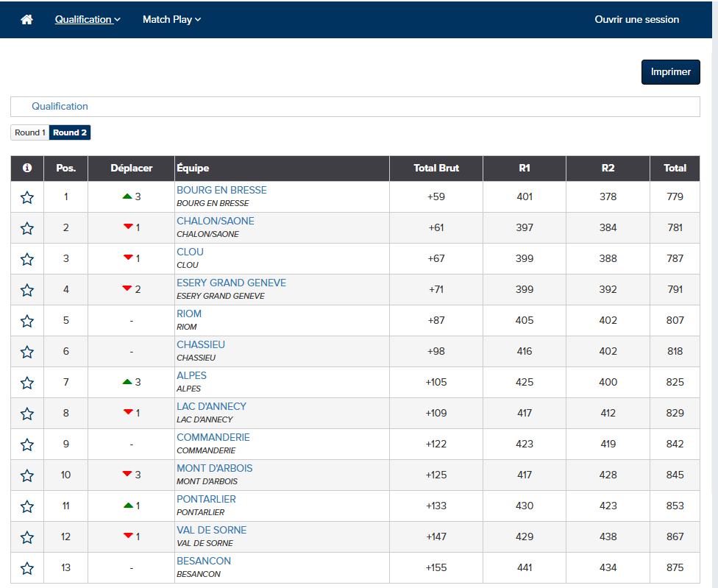Open the Qualification dropdown menu

coord(88,20)
